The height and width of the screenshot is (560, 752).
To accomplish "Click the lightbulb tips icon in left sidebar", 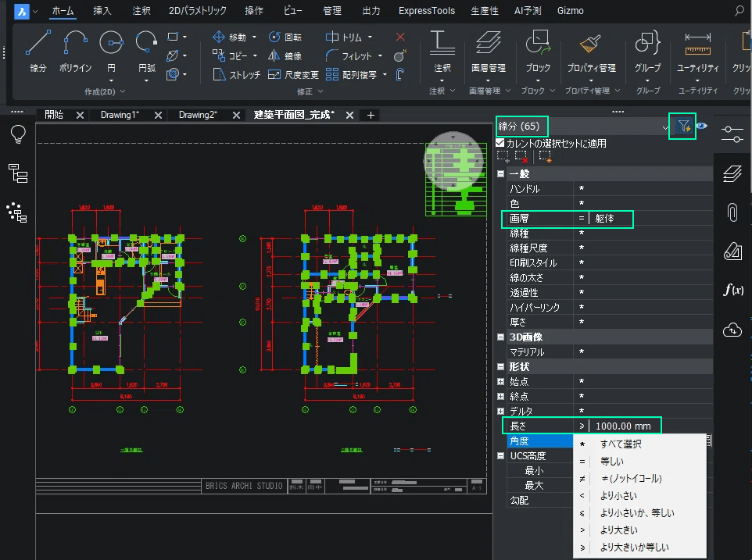I will (18, 135).
